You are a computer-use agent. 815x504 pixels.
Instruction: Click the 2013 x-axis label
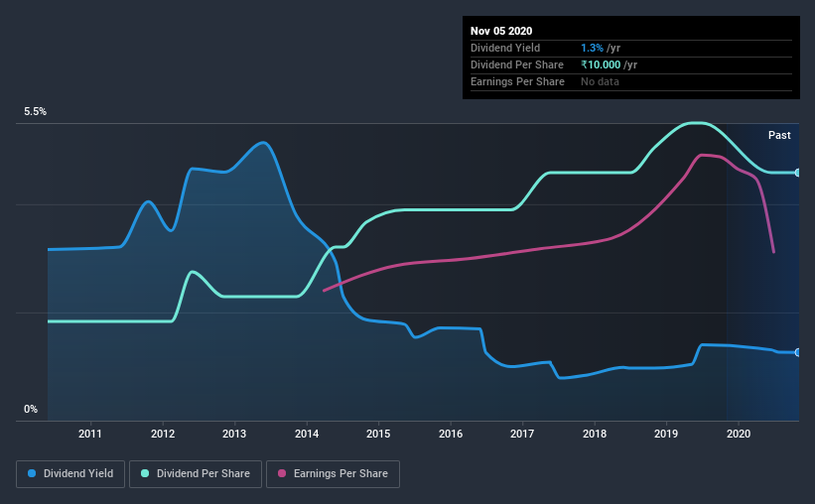click(234, 434)
